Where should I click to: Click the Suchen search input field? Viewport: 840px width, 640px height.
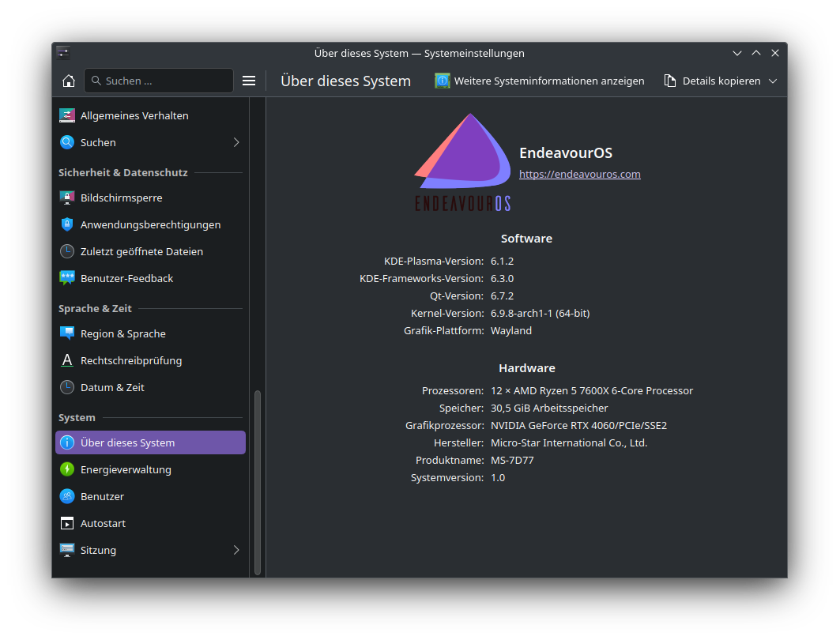tap(159, 81)
